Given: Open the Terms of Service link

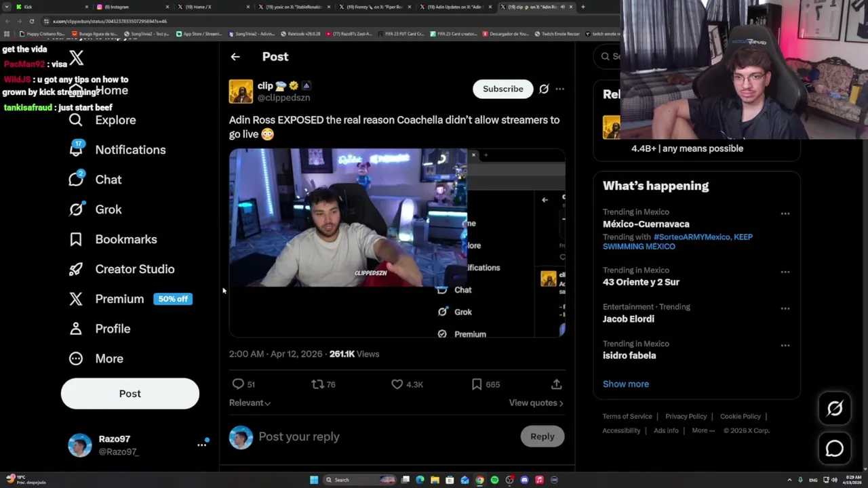Looking at the screenshot, I should click(x=627, y=416).
